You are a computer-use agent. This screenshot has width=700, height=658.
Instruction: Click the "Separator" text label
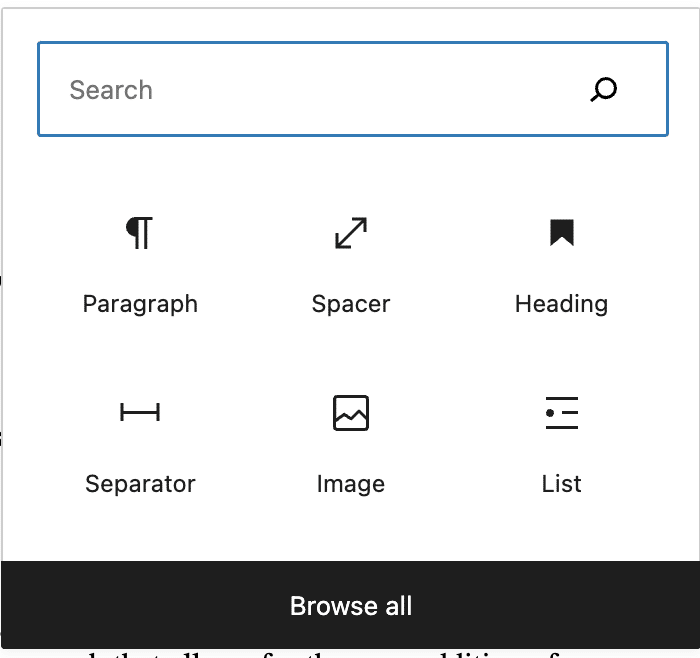(140, 484)
